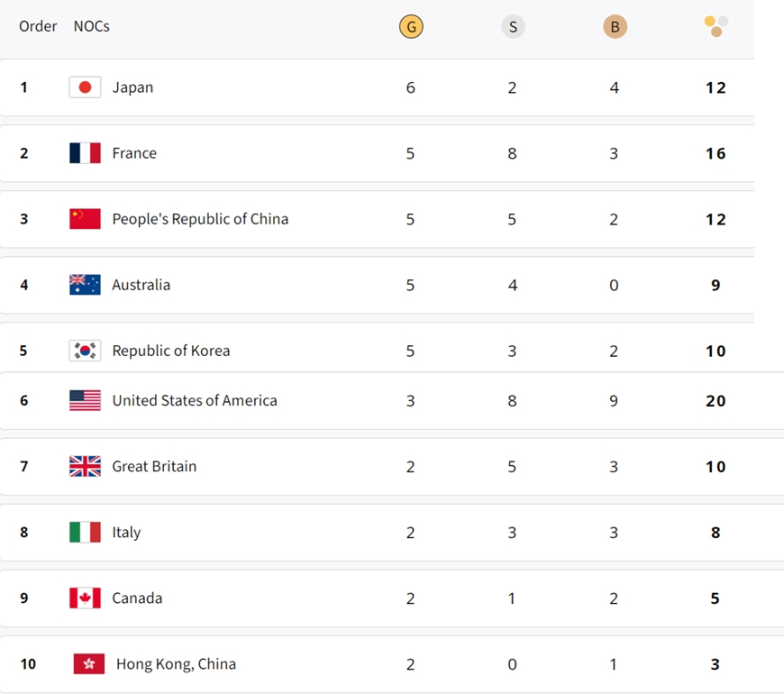Click the NOCs column header
Viewport: 784px width, 694px height.
tap(92, 26)
